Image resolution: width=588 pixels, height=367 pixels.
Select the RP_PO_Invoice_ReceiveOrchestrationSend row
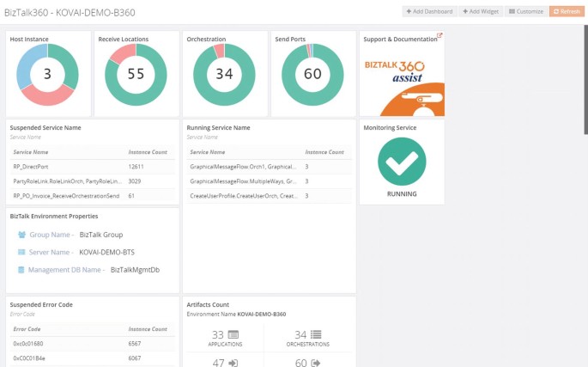pyautogui.click(x=92, y=196)
